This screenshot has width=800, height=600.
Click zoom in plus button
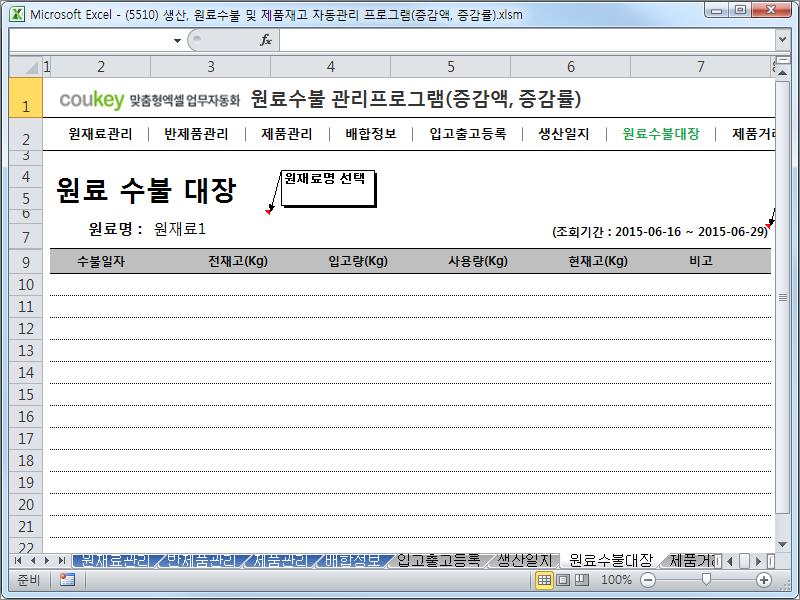764,580
